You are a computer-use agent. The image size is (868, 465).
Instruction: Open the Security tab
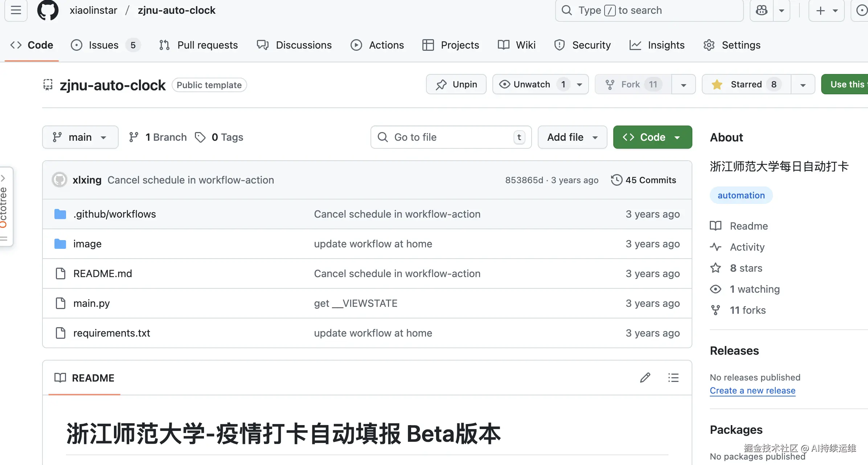[x=582, y=45]
